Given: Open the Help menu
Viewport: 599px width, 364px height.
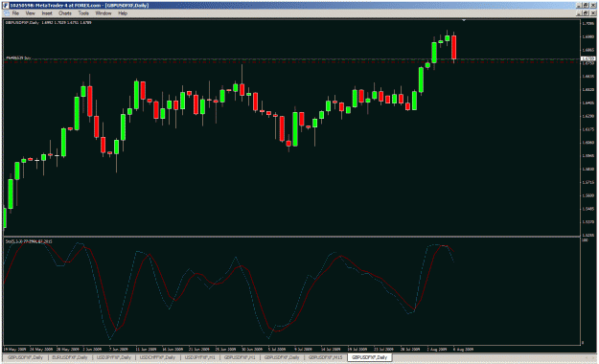Looking at the screenshot, I should tap(123, 13).
